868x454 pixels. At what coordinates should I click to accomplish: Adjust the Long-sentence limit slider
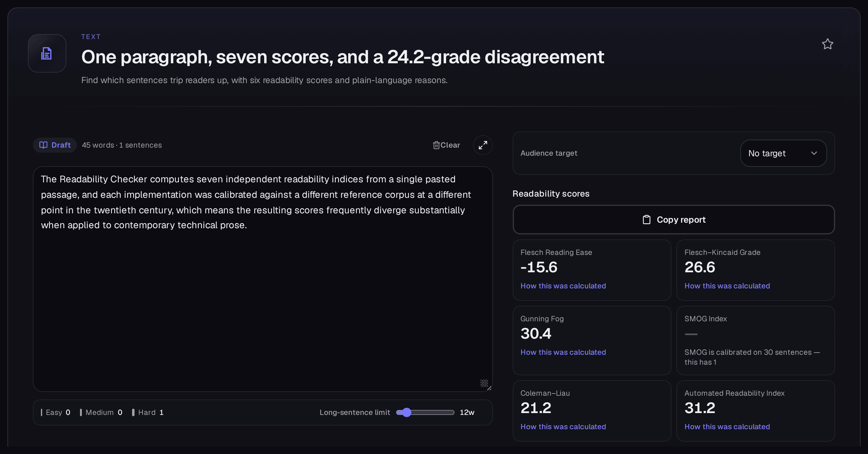tap(425, 412)
